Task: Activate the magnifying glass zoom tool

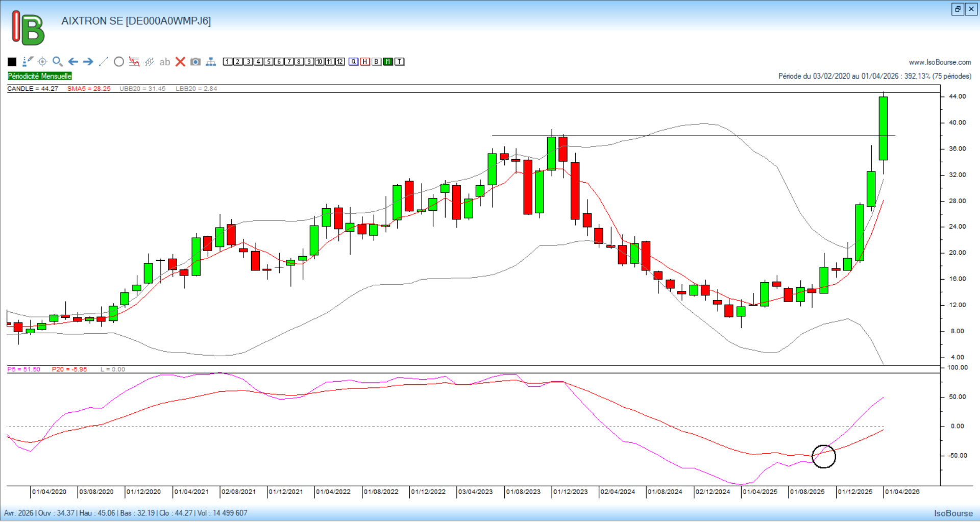Action: point(58,62)
